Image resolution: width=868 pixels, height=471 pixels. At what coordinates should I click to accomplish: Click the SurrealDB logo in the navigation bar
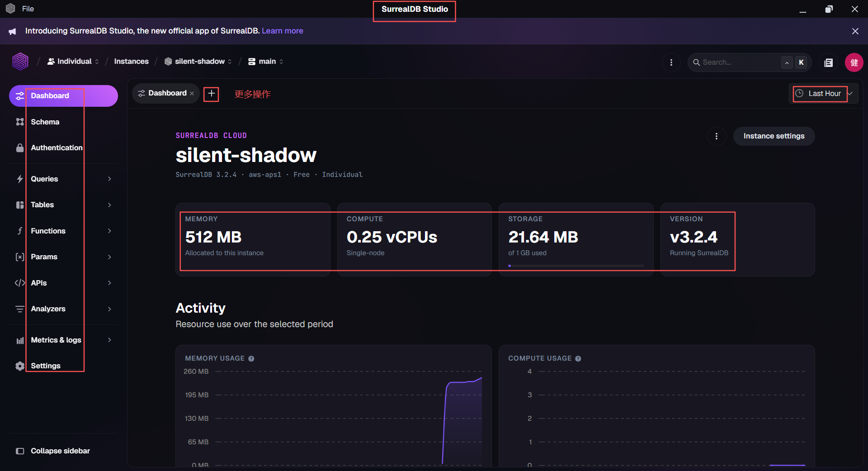click(x=20, y=62)
